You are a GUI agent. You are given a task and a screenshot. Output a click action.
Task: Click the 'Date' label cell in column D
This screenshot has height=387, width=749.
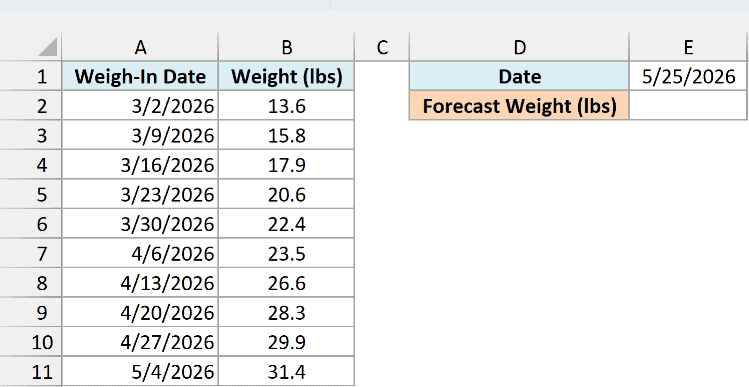click(x=519, y=76)
